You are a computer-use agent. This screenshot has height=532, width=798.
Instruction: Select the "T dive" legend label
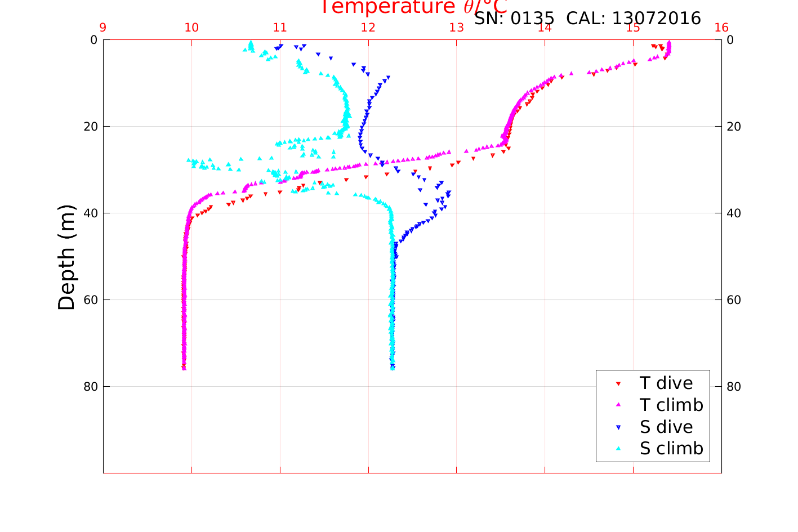666,383
